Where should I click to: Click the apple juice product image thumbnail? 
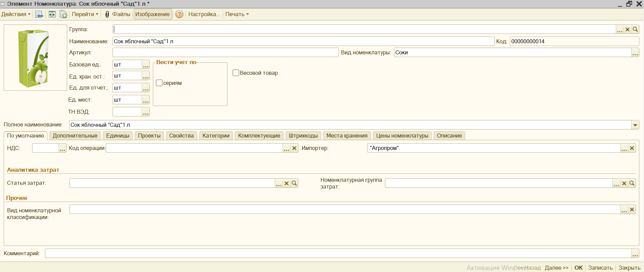pyautogui.click(x=35, y=58)
